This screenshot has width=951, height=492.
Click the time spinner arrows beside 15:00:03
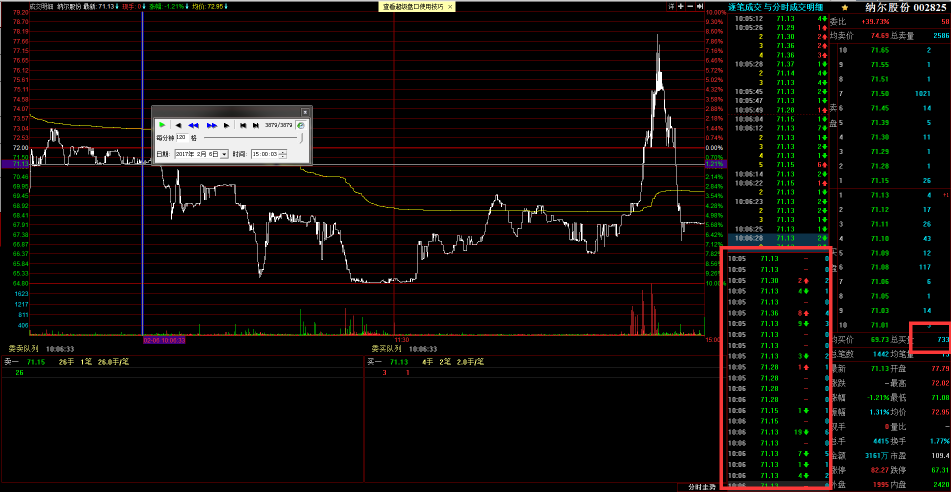(282, 154)
